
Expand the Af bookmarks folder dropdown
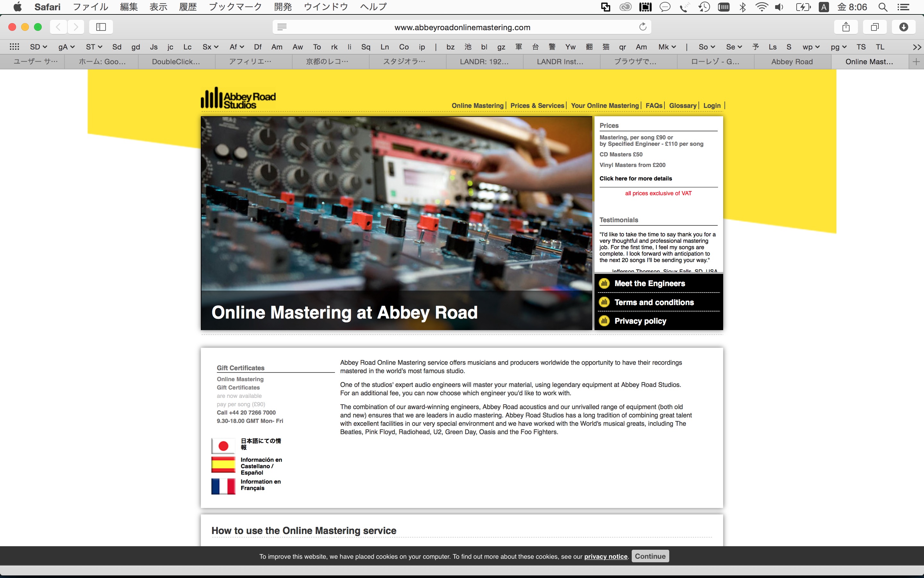click(237, 47)
